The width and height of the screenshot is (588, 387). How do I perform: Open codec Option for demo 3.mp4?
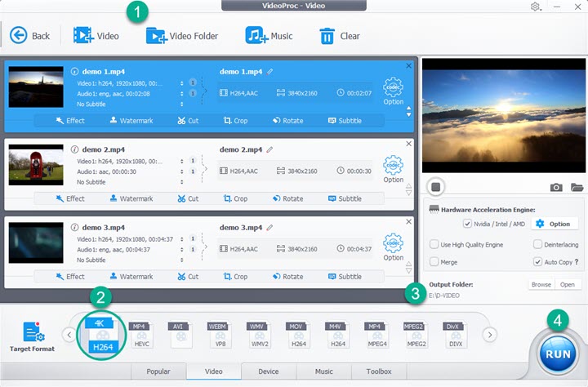393,247
